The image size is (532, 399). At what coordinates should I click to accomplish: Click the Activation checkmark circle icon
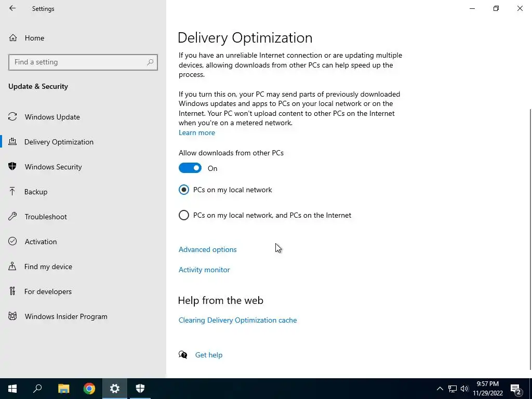(x=12, y=241)
